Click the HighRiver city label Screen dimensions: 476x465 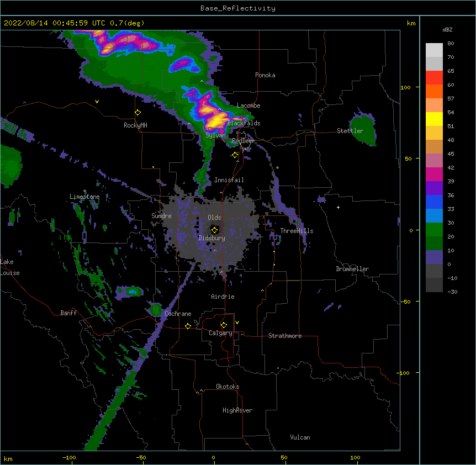click(237, 410)
